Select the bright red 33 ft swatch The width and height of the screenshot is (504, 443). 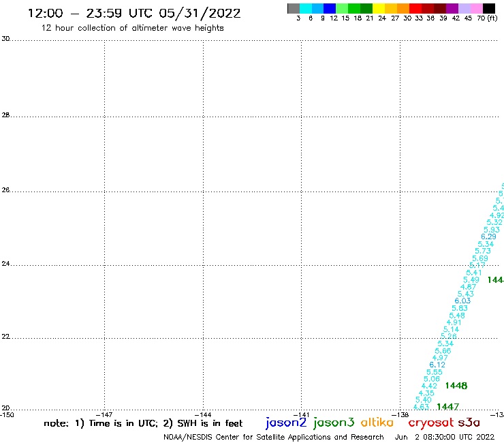tap(415, 9)
